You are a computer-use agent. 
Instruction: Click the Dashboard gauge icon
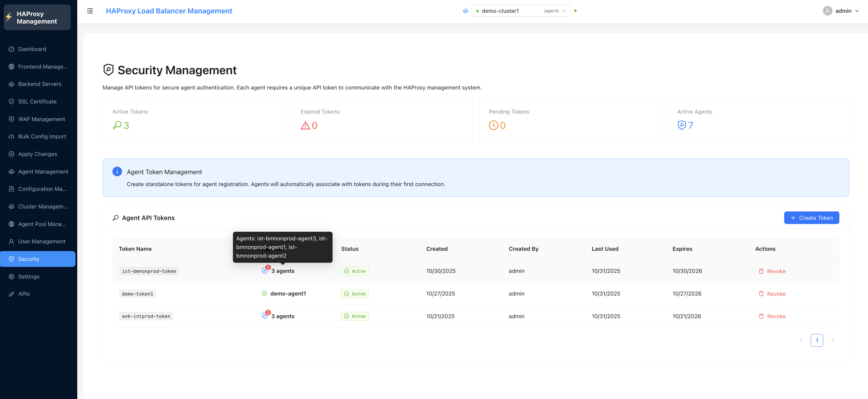click(x=11, y=49)
